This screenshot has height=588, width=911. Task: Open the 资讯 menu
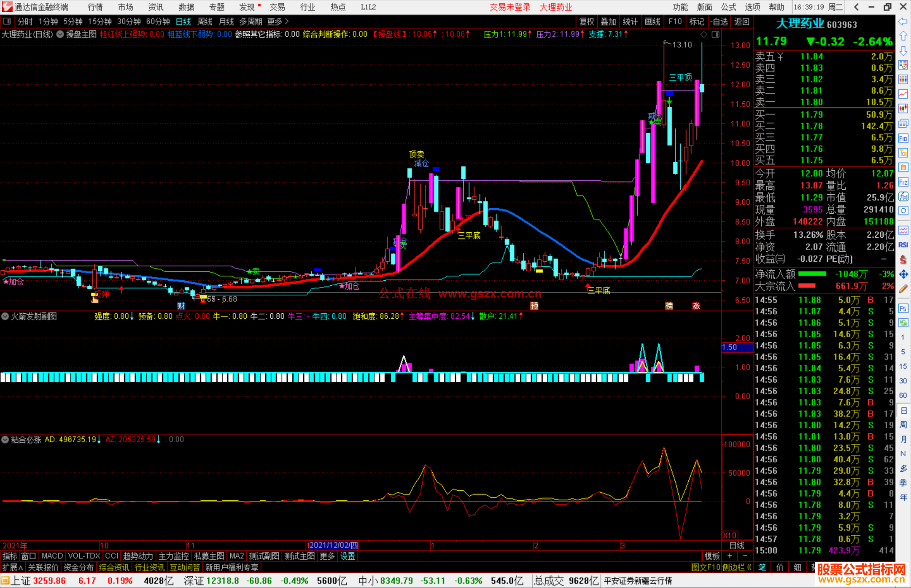click(156, 7)
